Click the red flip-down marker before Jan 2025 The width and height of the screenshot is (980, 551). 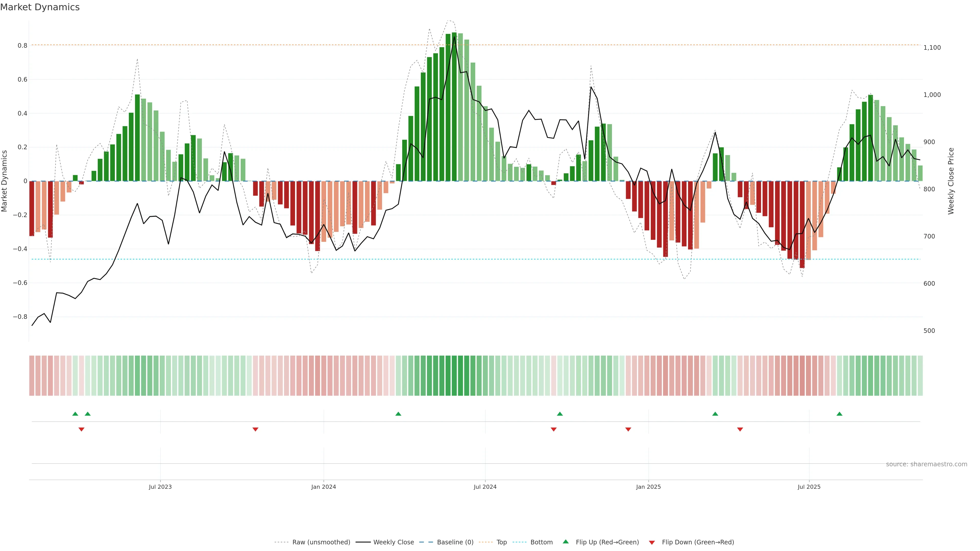coord(628,429)
